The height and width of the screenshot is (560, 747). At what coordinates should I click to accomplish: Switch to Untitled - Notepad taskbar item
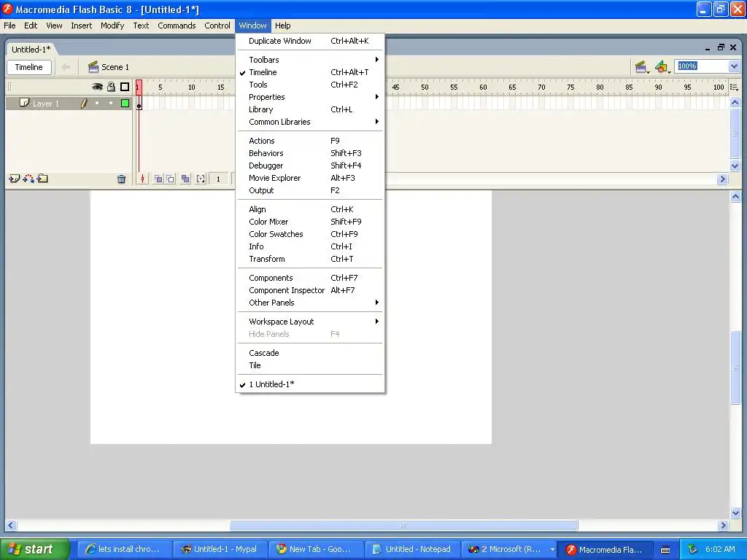pos(412,549)
